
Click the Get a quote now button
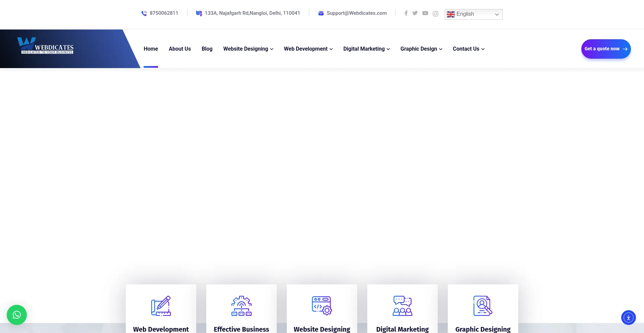tap(606, 49)
